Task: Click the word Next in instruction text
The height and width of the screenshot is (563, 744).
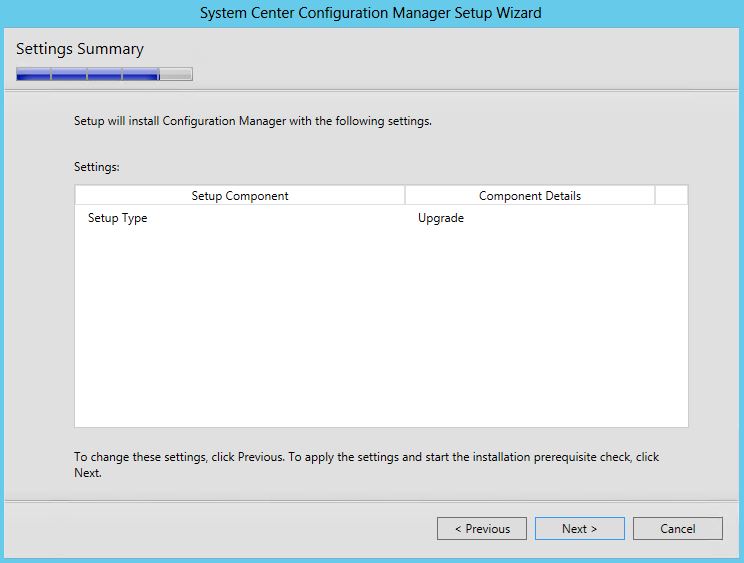Action: tap(87, 473)
